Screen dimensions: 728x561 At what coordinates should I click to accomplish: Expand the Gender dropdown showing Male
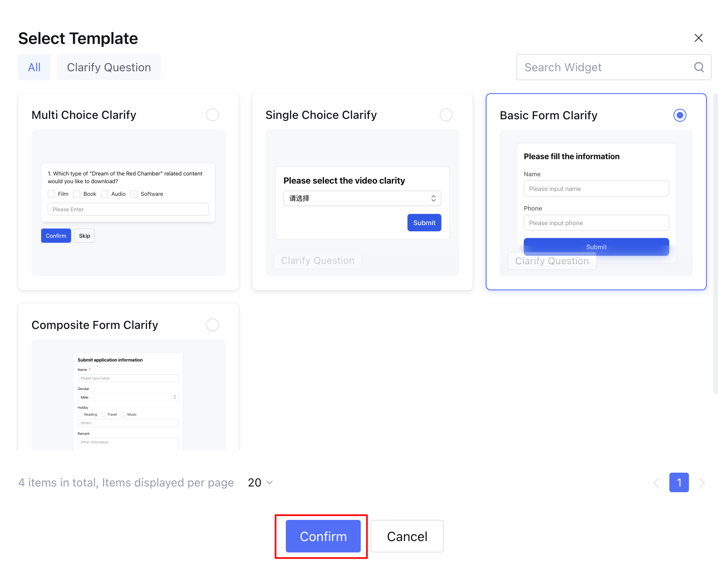[x=128, y=397]
